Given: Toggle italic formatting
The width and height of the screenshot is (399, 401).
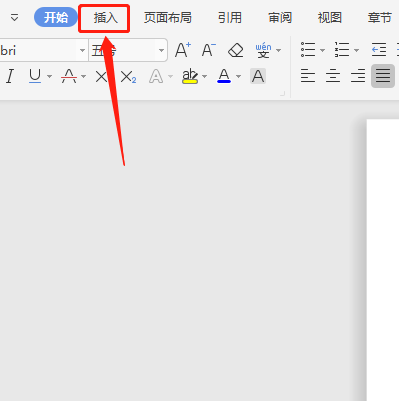Looking at the screenshot, I should click(10, 76).
